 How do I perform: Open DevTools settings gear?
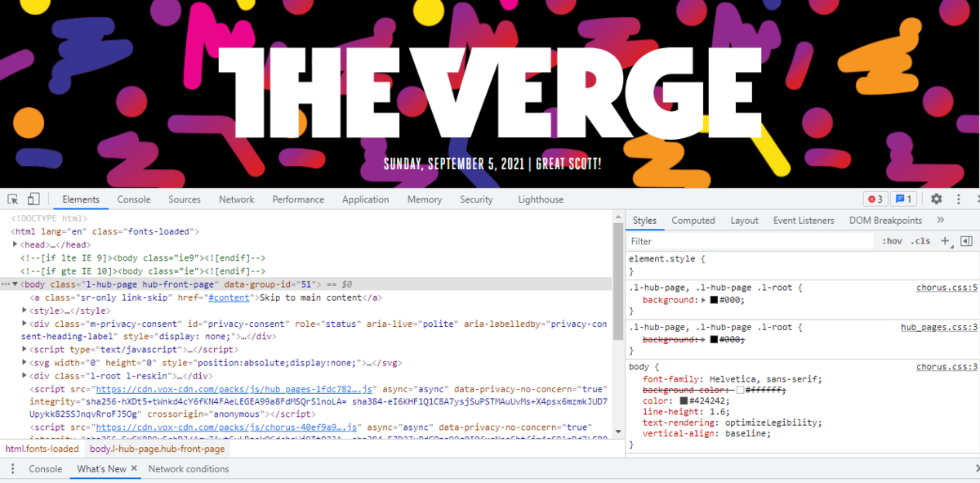tap(937, 199)
